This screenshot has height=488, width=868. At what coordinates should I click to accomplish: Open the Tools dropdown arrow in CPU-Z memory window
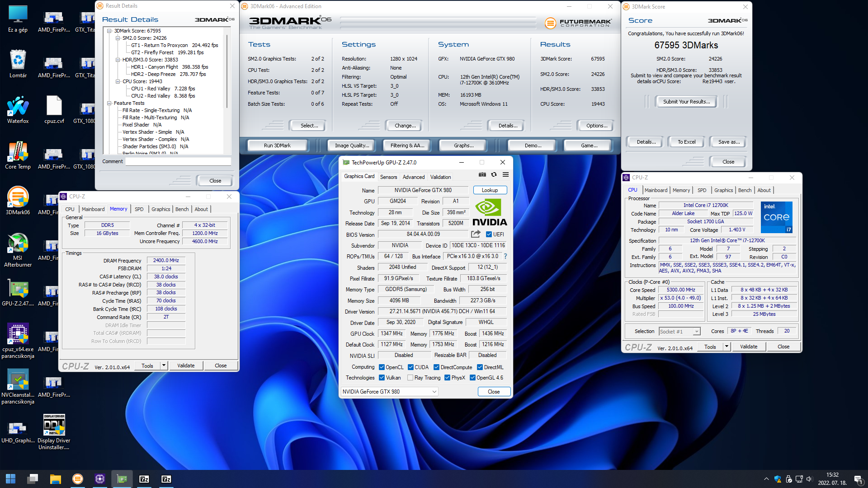[x=164, y=365]
